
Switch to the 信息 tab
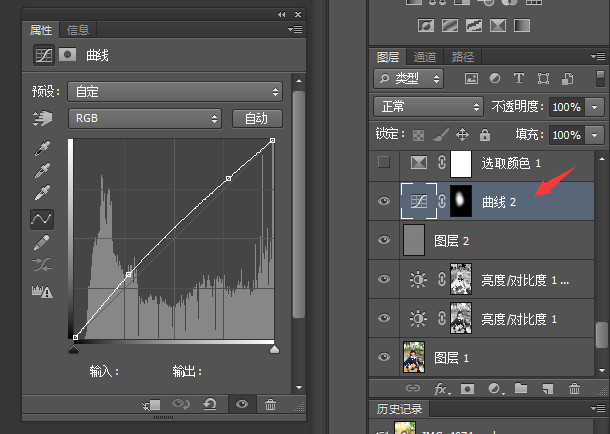[x=77, y=30]
